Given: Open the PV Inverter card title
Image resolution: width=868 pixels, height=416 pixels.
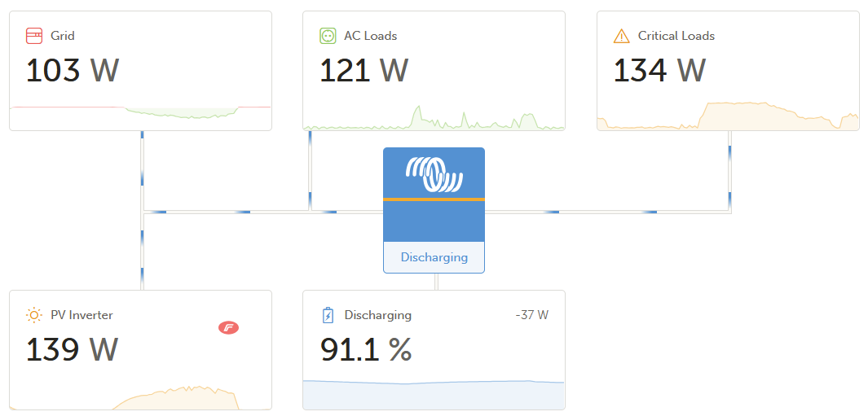Looking at the screenshot, I should pos(82,315).
